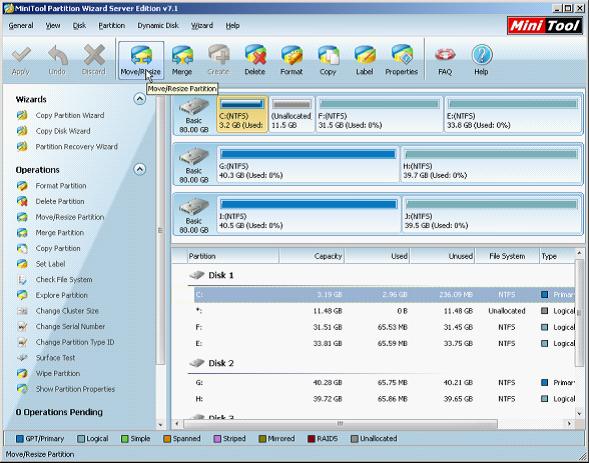Open the Disk menu
The height and width of the screenshot is (463, 589).
pos(79,26)
